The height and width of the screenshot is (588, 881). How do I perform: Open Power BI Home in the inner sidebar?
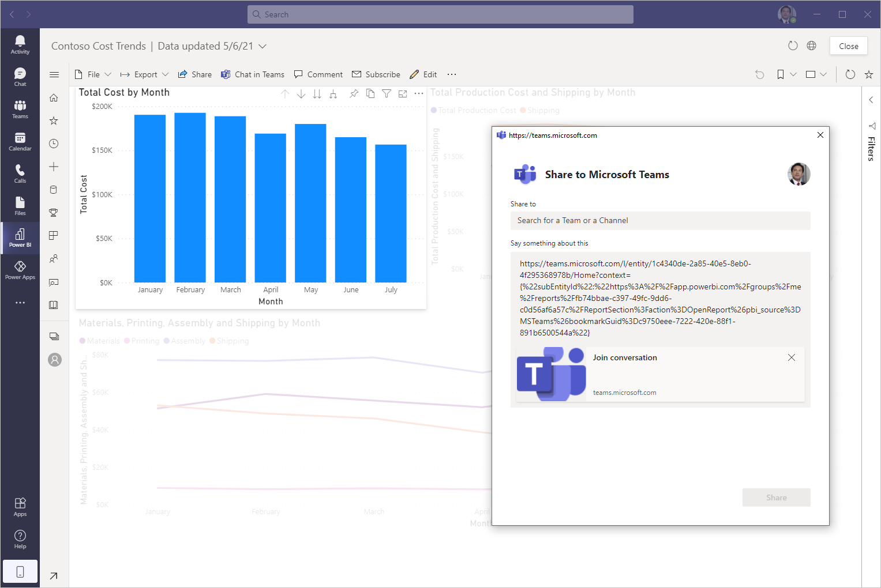54,97
